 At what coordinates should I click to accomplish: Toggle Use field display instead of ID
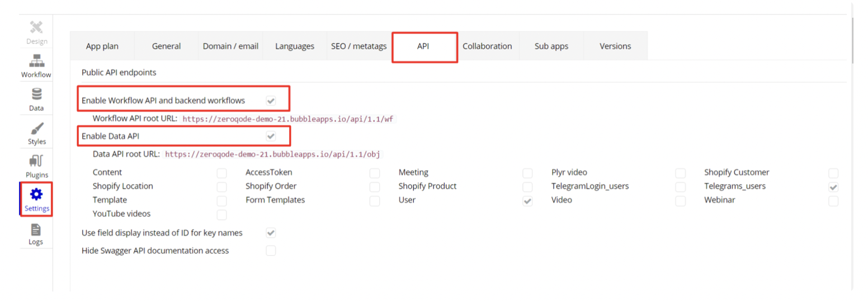[x=271, y=233]
